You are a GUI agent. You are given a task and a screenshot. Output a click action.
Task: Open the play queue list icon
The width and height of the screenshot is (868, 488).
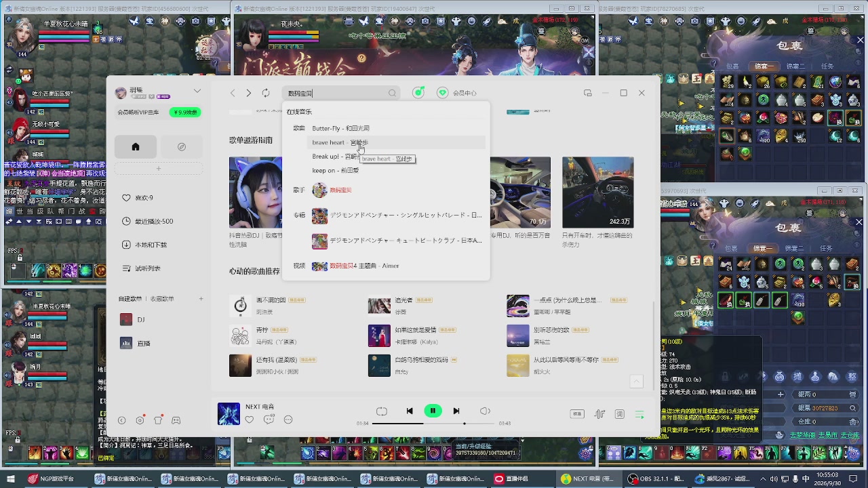[x=639, y=414]
